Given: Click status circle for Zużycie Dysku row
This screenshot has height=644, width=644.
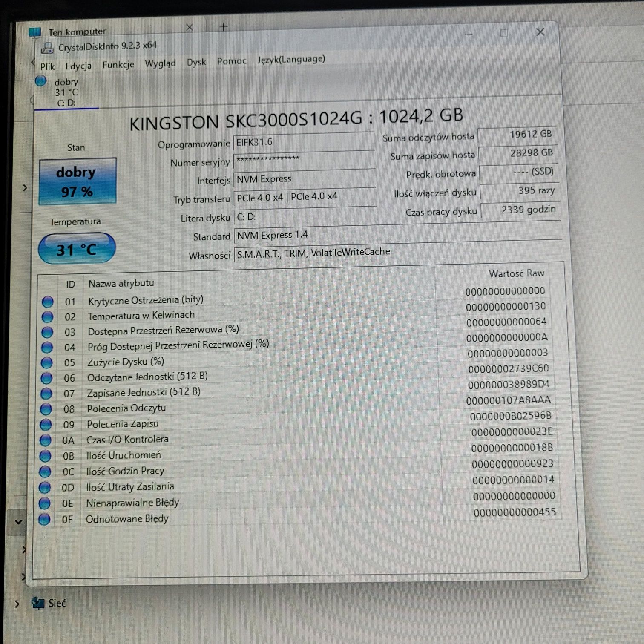Looking at the screenshot, I should click(x=46, y=363).
